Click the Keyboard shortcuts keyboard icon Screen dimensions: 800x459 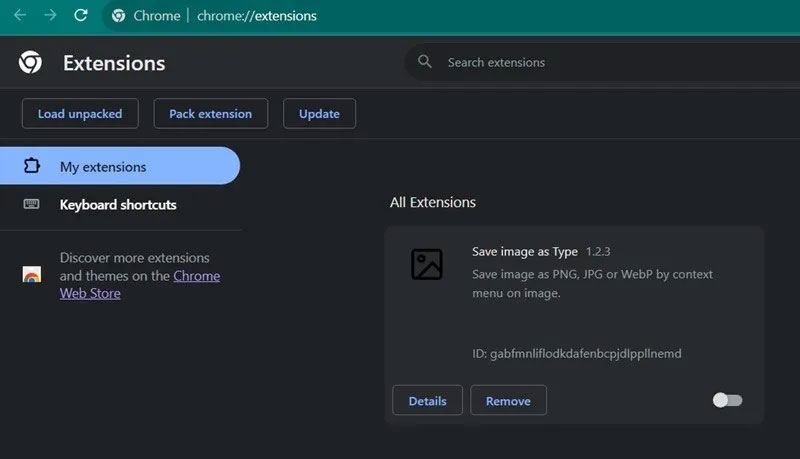[32, 204]
